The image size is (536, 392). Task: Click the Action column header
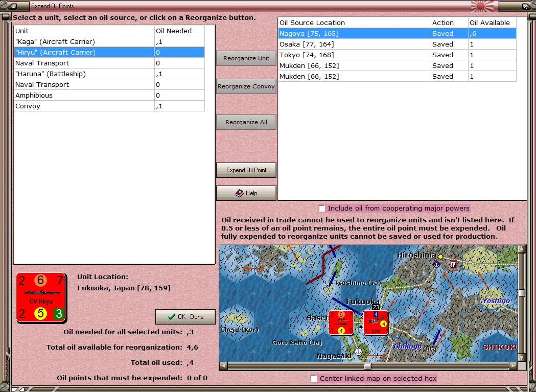click(449, 22)
